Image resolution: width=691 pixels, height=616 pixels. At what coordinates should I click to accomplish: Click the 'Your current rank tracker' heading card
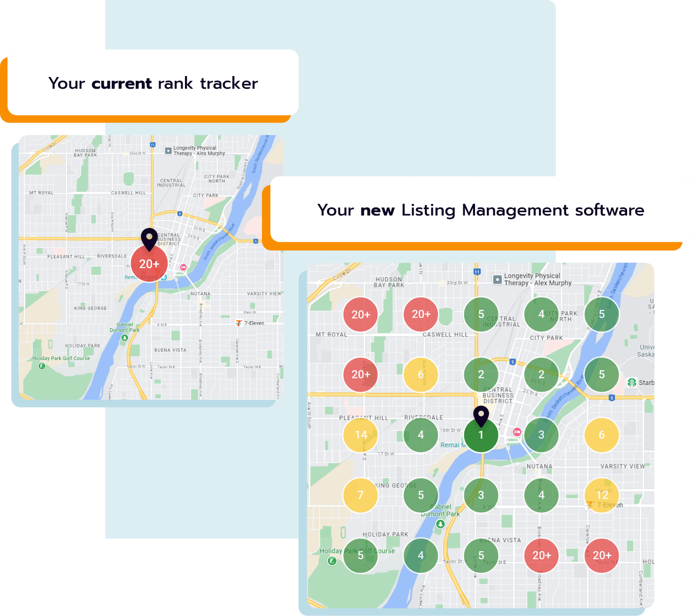[x=153, y=83]
